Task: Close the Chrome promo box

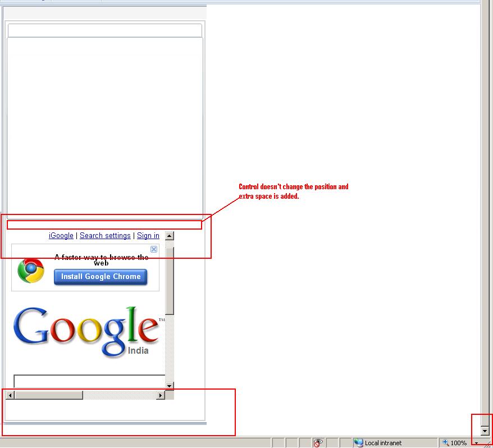Action: point(154,249)
